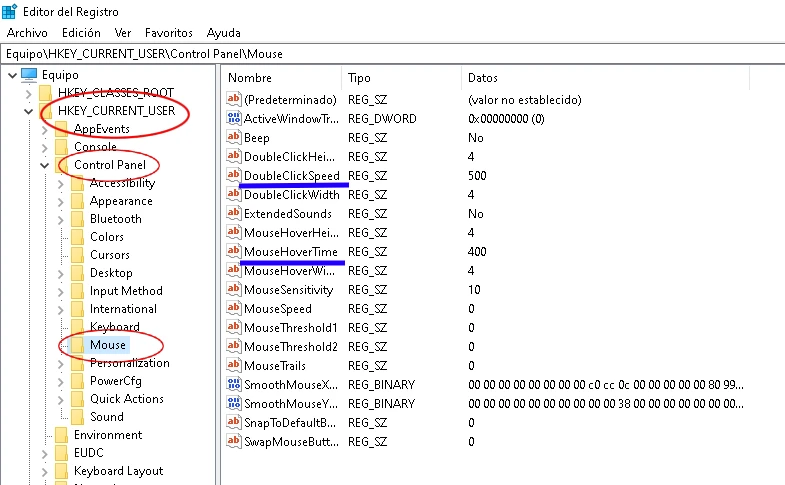
Task: Click the Registry Editor app icon in title bar
Action: point(12,11)
